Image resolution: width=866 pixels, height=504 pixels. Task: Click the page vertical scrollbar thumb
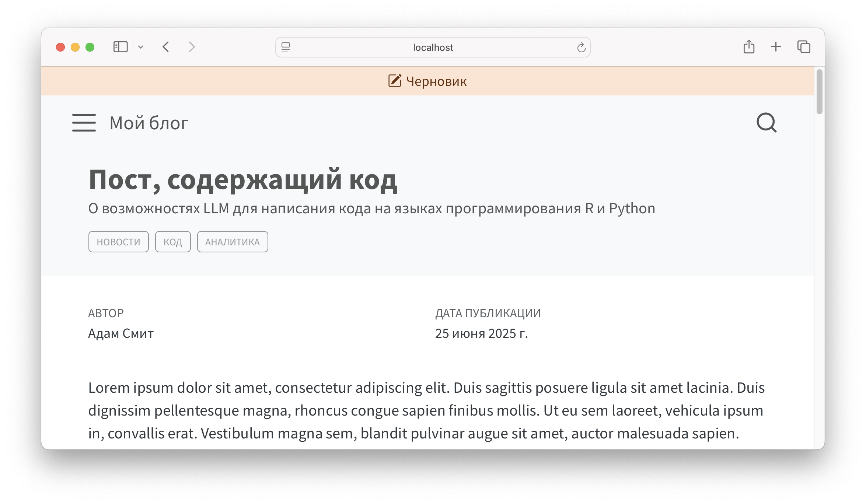pos(819,92)
